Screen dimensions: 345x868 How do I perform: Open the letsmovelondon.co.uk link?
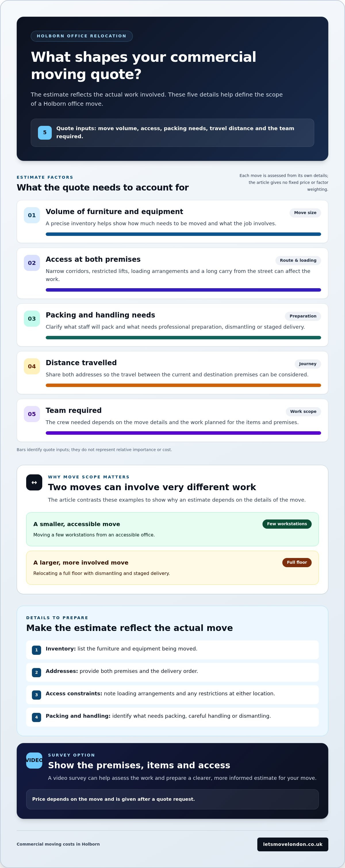click(292, 844)
